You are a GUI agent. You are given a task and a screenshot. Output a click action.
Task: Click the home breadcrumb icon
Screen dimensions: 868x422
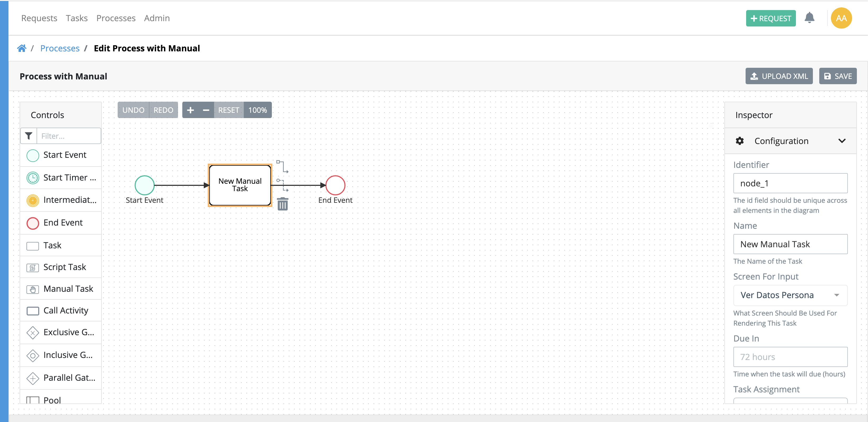click(21, 48)
